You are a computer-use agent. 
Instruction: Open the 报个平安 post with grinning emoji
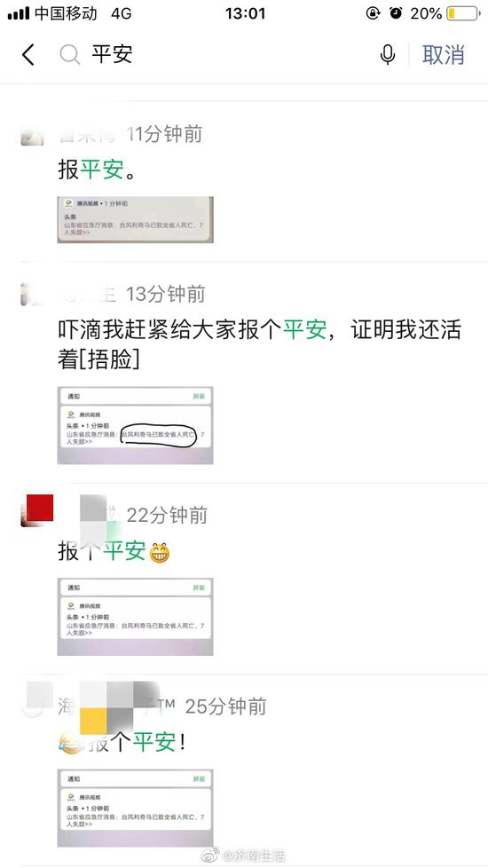114,551
